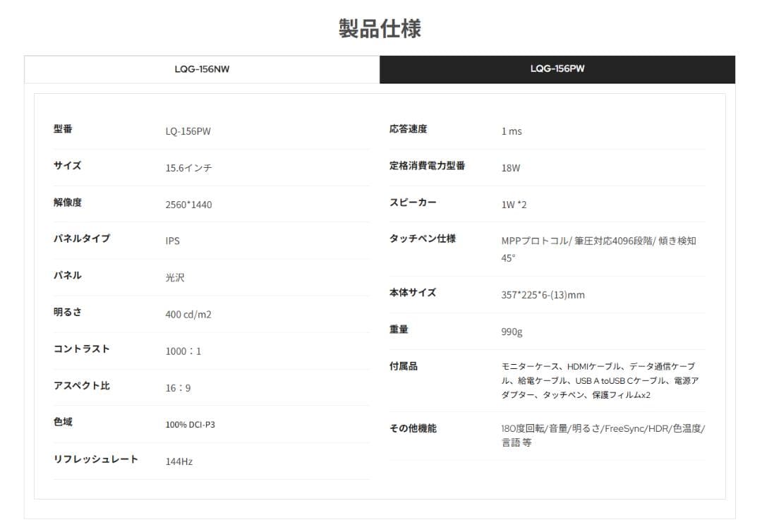Viewport: 762px width, 532px height.
Task: Select the 15.6インチ size value
Action: tap(189, 168)
